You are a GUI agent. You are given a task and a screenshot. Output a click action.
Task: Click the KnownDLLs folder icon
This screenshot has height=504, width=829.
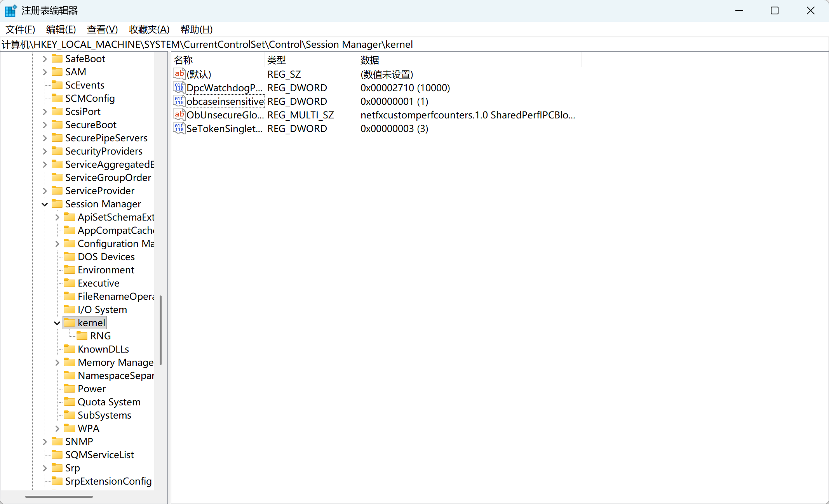(x=70, y=349)
